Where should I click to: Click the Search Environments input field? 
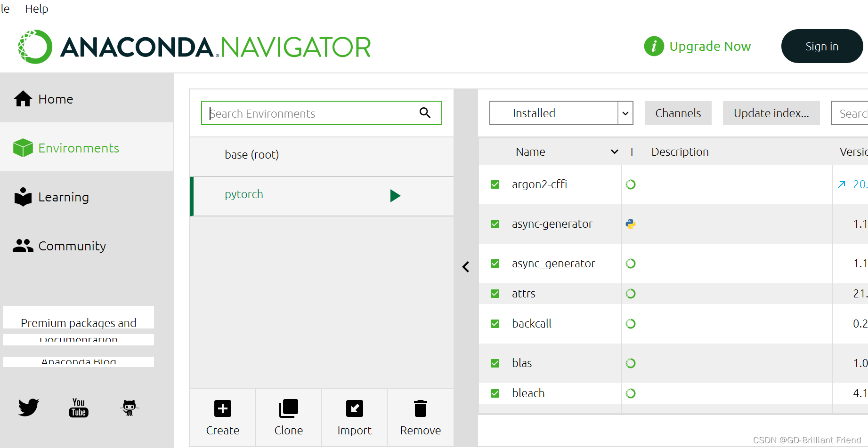point(321,113)
